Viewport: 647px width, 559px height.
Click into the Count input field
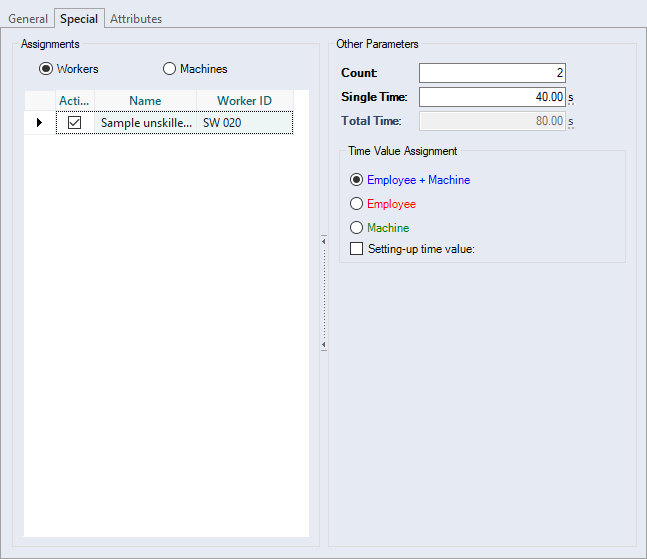click(492, 73)
